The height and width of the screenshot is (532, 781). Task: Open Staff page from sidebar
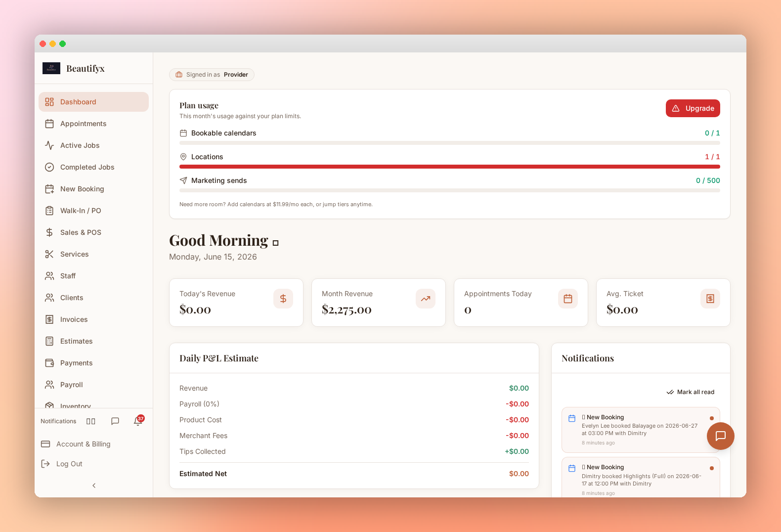93,276
